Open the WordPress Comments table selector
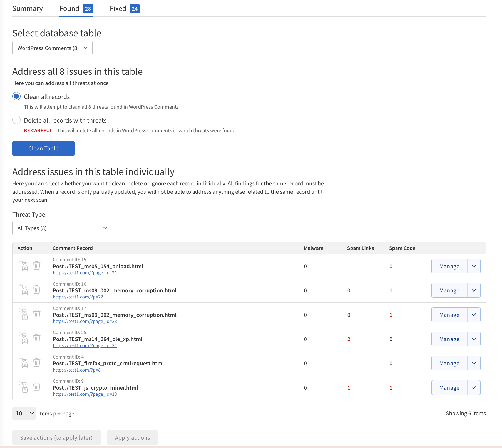 52,48
